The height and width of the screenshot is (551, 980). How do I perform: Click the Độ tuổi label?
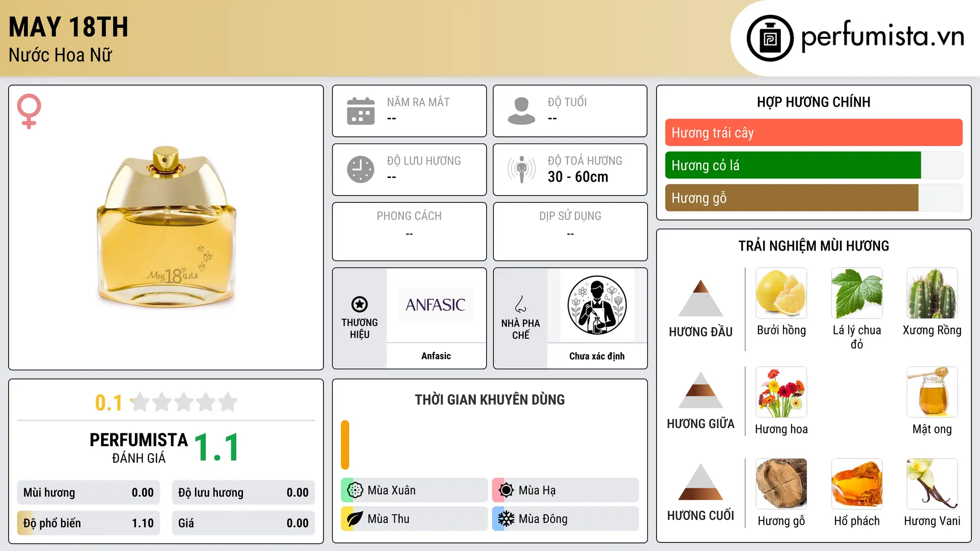(567, 102)
